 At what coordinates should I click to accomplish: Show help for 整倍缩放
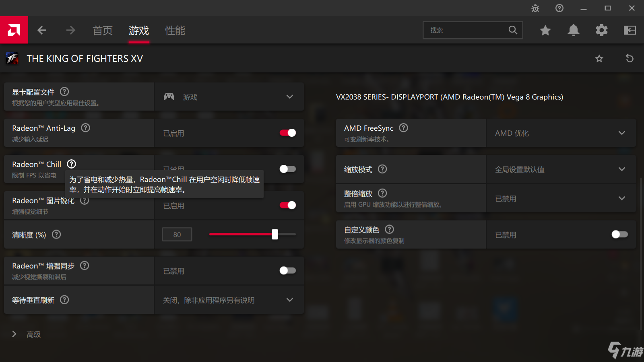pyautogui.click(x=382, y=193)
